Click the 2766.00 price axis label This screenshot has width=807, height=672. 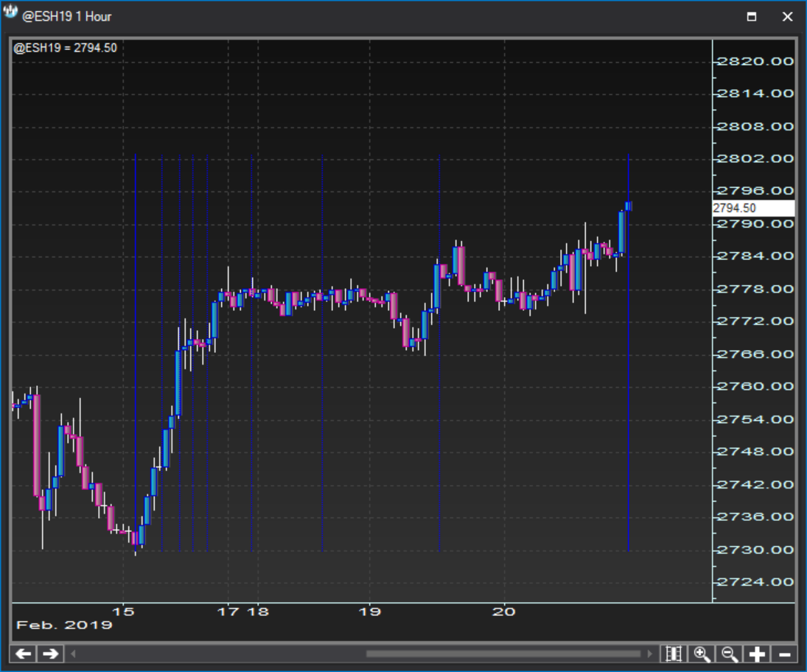click(x=755, y=354)
